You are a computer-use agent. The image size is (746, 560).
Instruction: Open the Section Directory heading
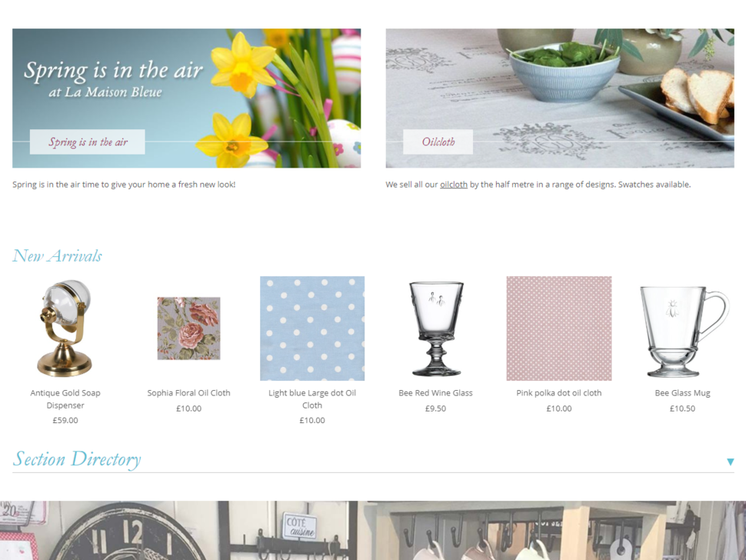pyautogui.click(x=77, y=459)
